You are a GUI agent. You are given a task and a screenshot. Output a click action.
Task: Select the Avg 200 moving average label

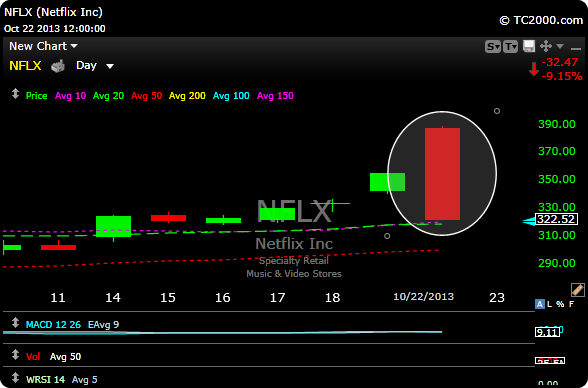tap(187, 96)
